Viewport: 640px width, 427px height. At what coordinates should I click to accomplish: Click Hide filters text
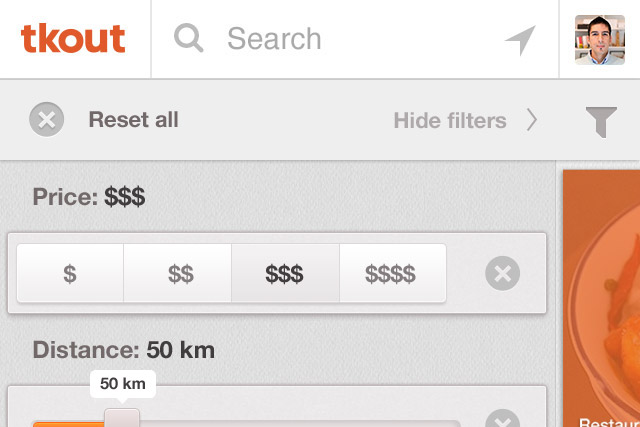coord(450,120)
